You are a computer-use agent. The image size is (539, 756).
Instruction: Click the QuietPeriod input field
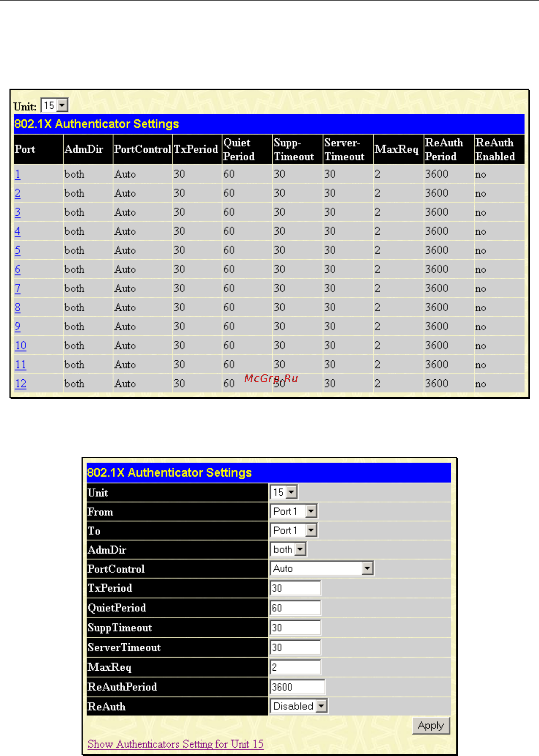pyautogui.click(x=296, y=608)
